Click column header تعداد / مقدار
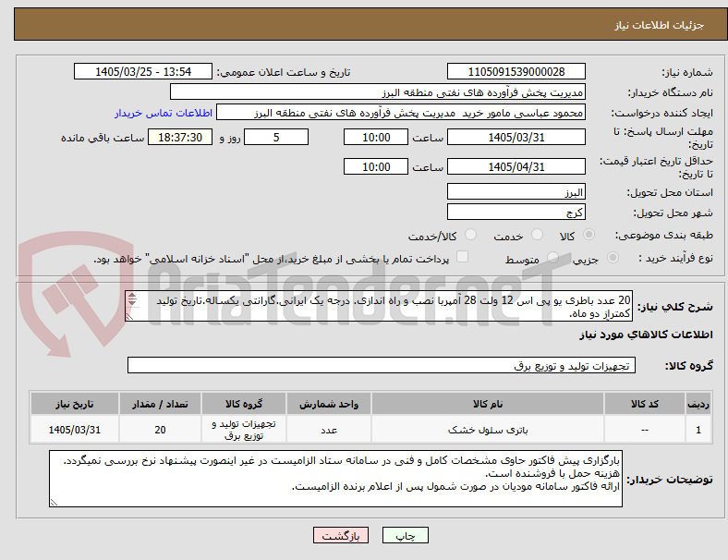Screen dimensions: 728x560 [160, 404]
